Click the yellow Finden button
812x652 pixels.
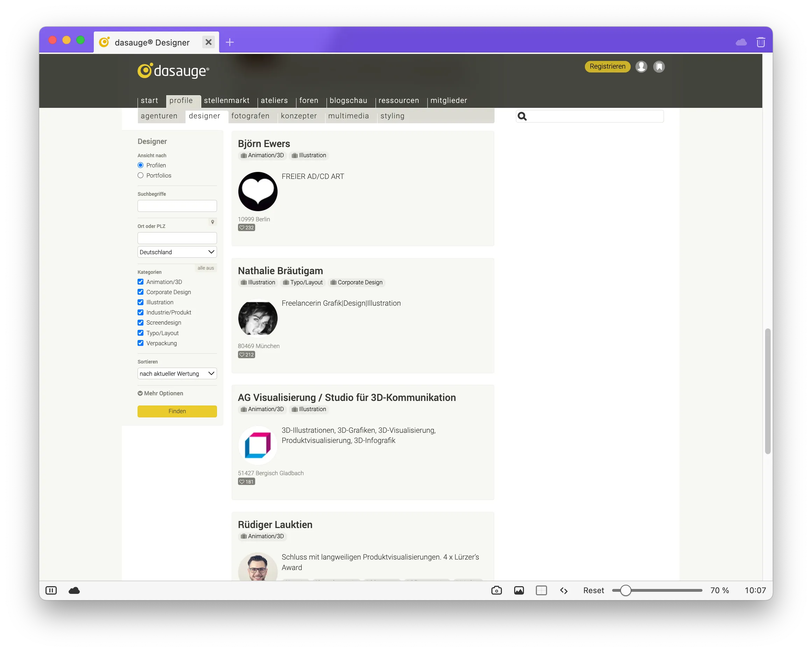[177, 411]
